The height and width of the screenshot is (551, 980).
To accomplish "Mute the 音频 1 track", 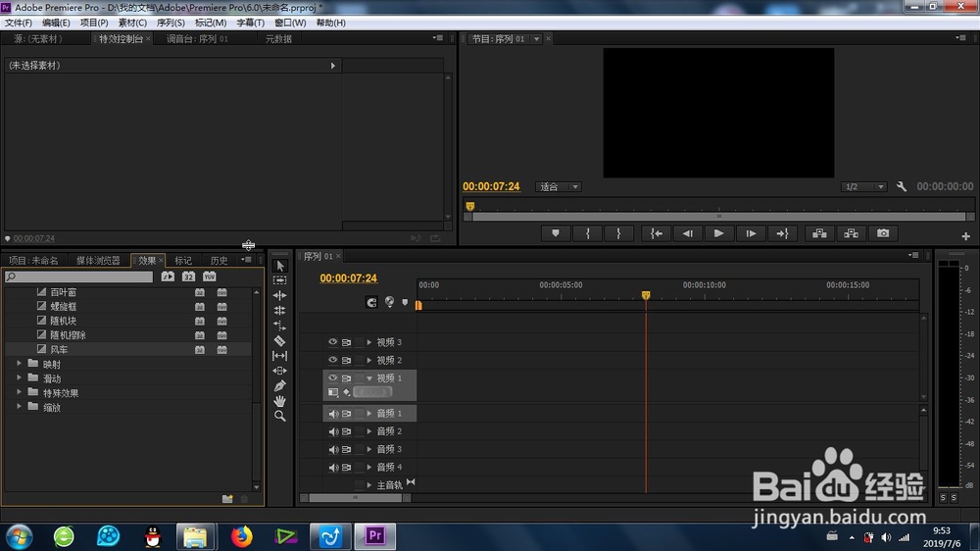I will 333,414.
